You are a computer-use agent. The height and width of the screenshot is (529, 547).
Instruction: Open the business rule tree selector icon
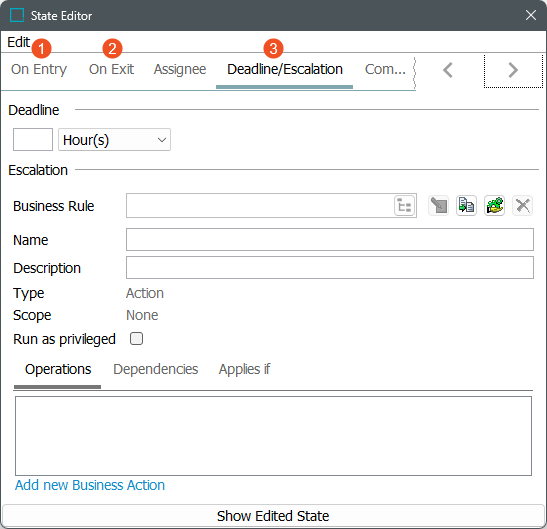point(404,206)
